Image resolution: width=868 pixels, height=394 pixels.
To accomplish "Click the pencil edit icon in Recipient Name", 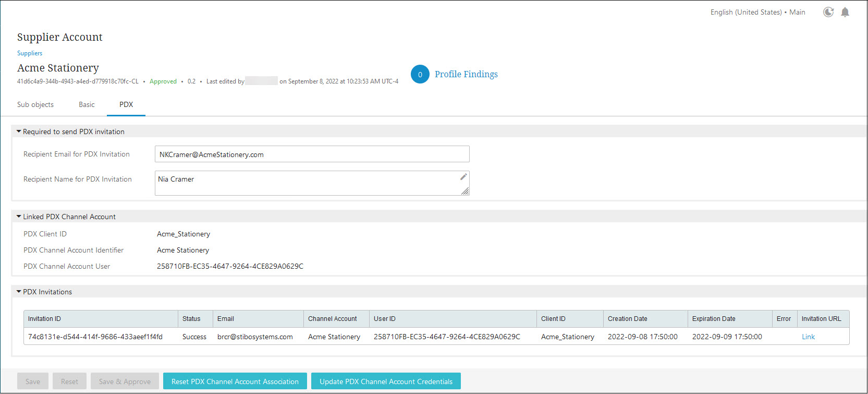I will tap(463, 177).
